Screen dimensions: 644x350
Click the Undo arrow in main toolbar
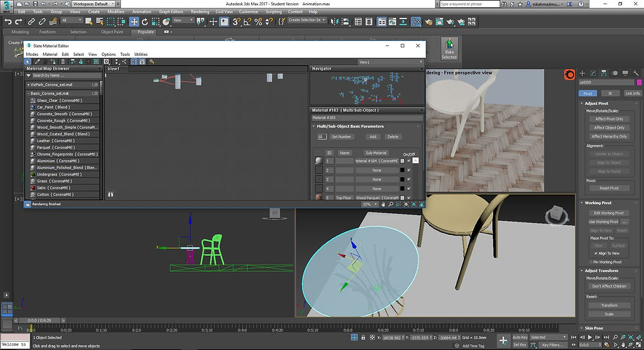tap(8, 22)
